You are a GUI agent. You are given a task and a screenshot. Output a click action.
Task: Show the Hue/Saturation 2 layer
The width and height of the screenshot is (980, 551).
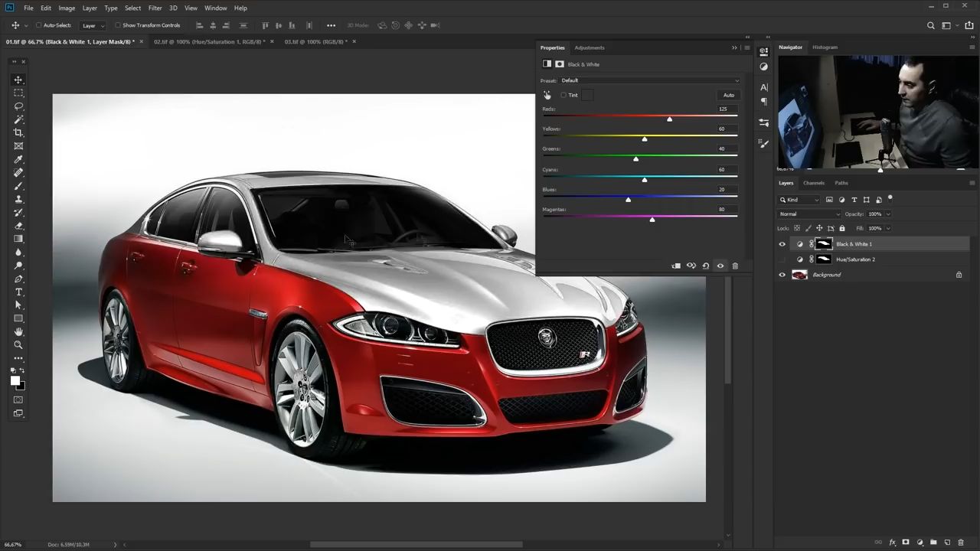(782, 259)
